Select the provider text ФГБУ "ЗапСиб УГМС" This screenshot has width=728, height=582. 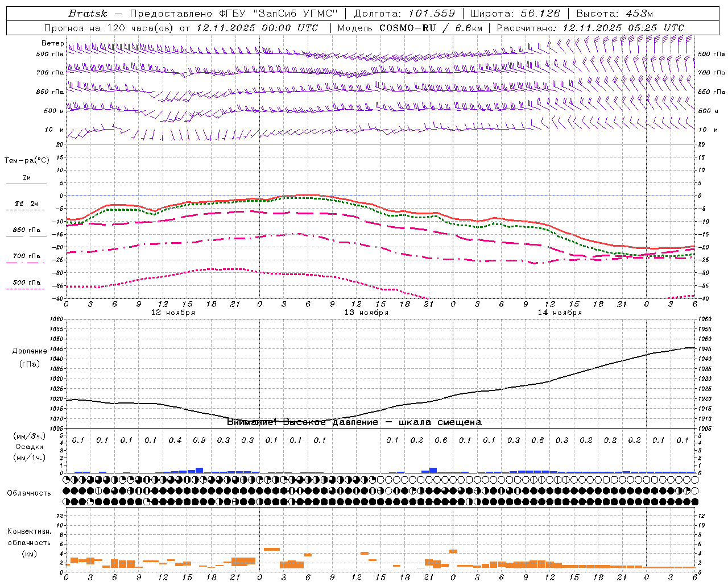coord(279,14)
